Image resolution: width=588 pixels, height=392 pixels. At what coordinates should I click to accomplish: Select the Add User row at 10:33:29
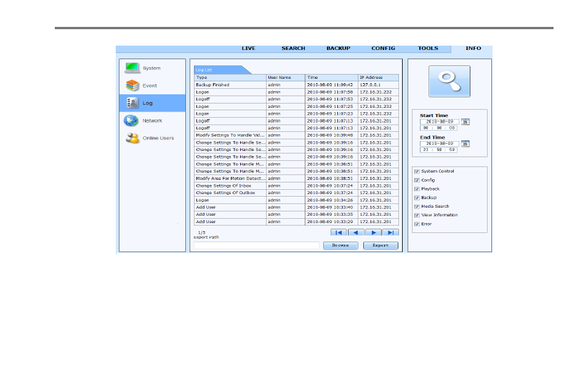[296, 221]
